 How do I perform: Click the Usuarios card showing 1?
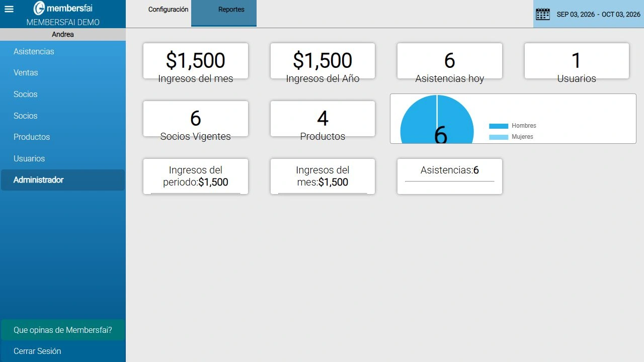pyautogui.click(x=577, y=61)
